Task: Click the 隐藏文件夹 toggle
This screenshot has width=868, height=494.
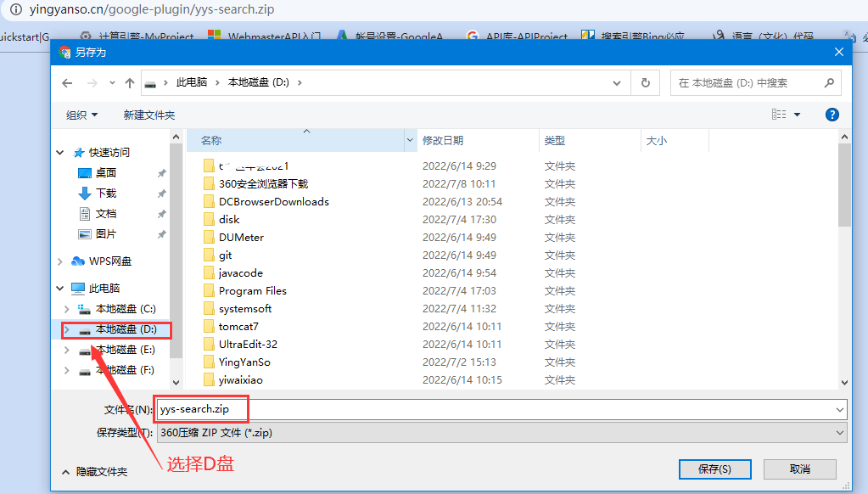Action: pos(93,472)
